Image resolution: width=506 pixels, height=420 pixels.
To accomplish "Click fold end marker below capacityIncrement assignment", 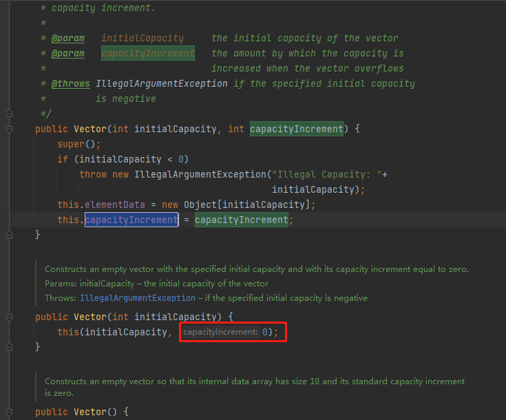I will click(x=9, y=235).
